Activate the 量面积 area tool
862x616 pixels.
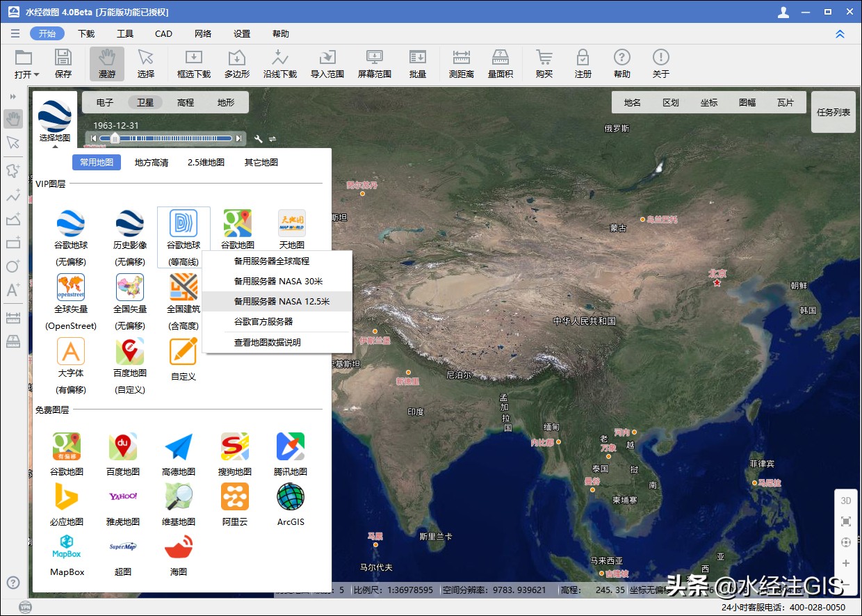[501, 63]
